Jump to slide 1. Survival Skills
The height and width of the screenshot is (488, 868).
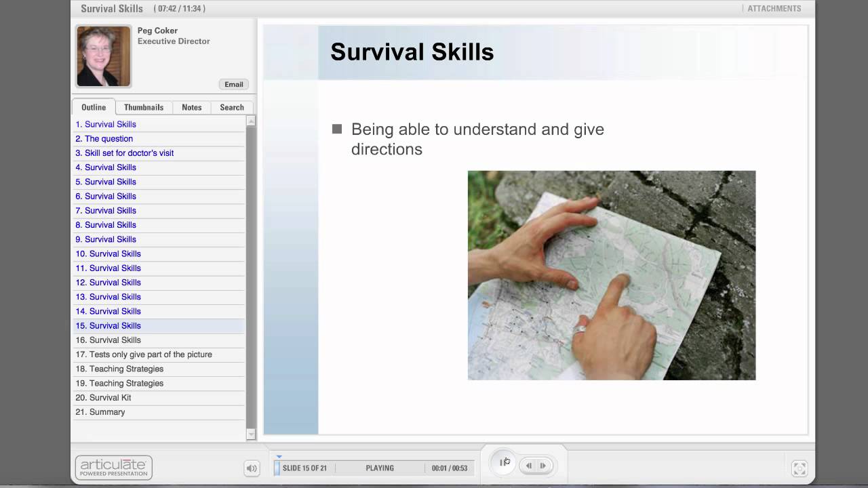coord(159,124)
